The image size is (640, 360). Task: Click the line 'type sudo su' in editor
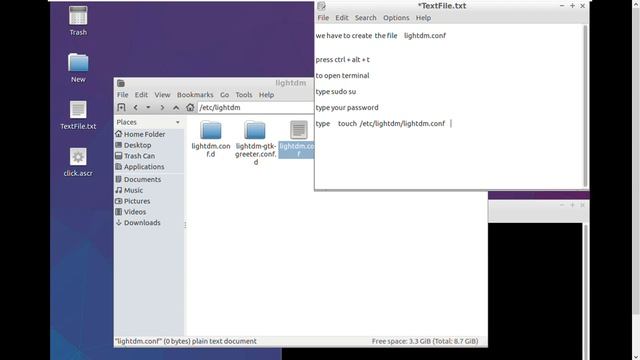[336, 91]
